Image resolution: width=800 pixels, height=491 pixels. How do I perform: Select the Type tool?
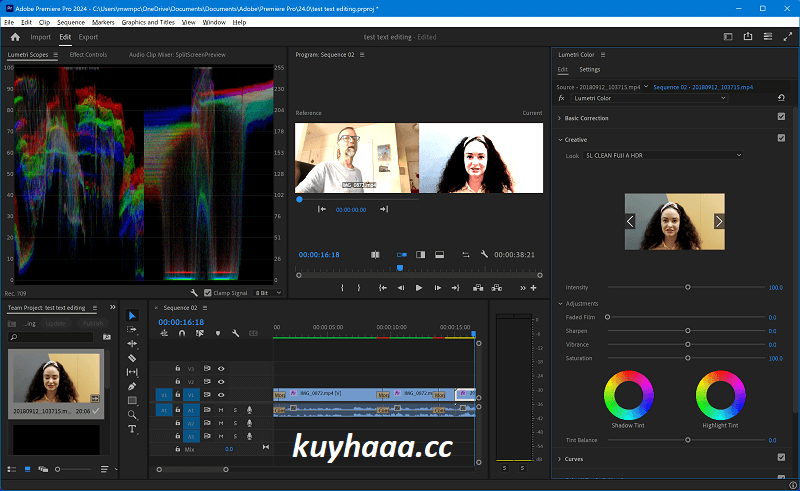click(132, 429)
